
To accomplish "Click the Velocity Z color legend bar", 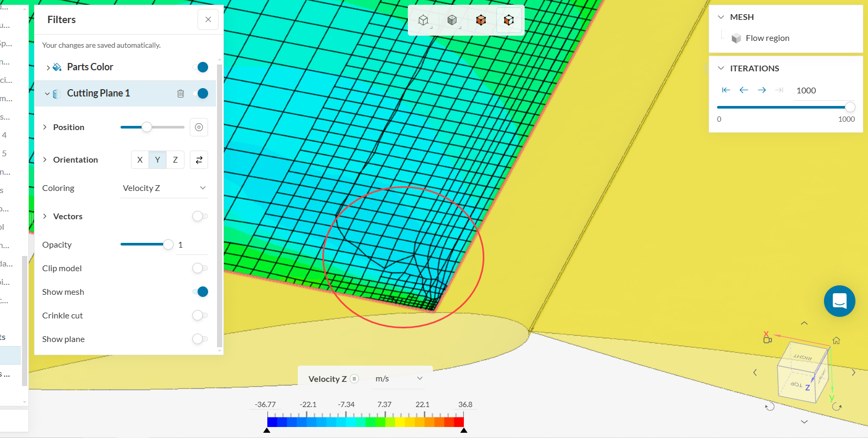I will (x=365, y=422).
